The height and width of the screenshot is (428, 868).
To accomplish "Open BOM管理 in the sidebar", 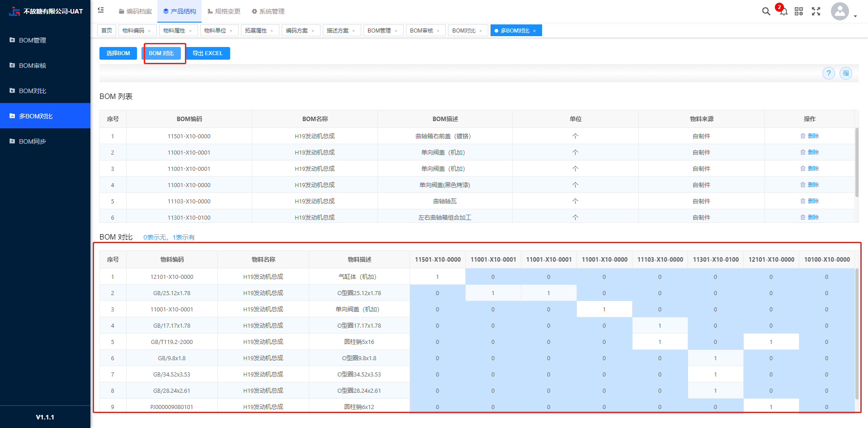I will click(45, 40).
